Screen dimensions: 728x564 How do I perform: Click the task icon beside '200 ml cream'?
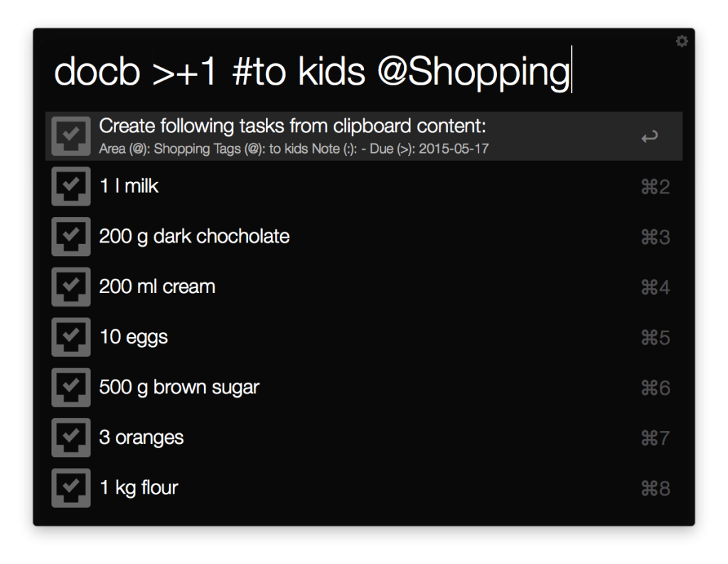coord(71,287)
